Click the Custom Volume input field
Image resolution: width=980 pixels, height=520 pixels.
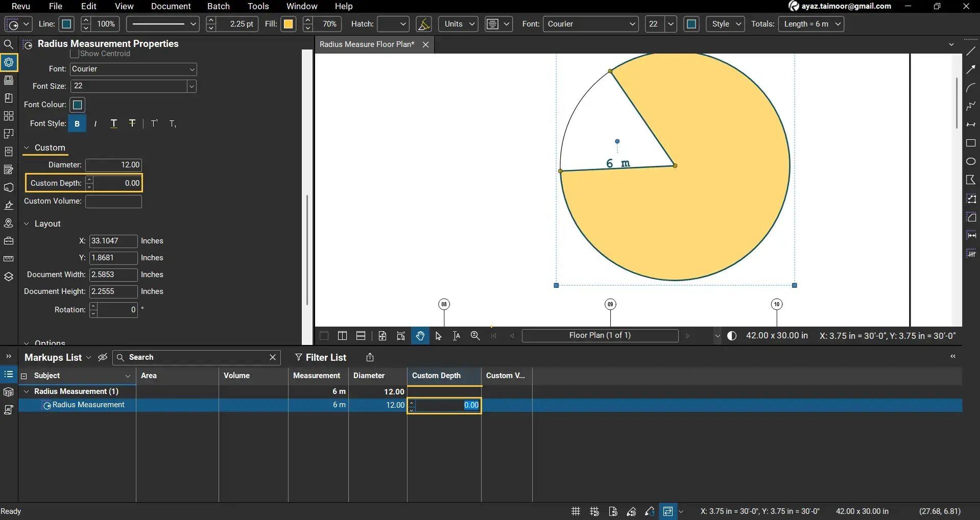point(113,202)
